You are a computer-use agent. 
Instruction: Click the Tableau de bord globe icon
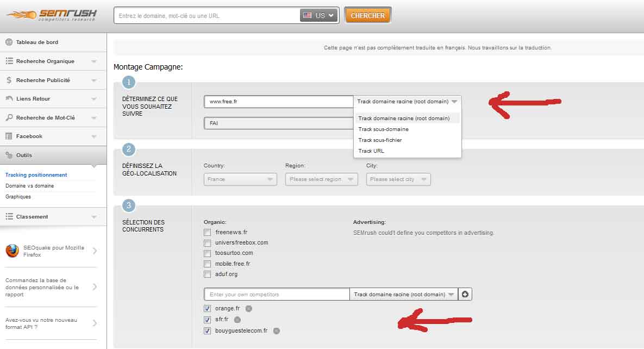point(9,42)
